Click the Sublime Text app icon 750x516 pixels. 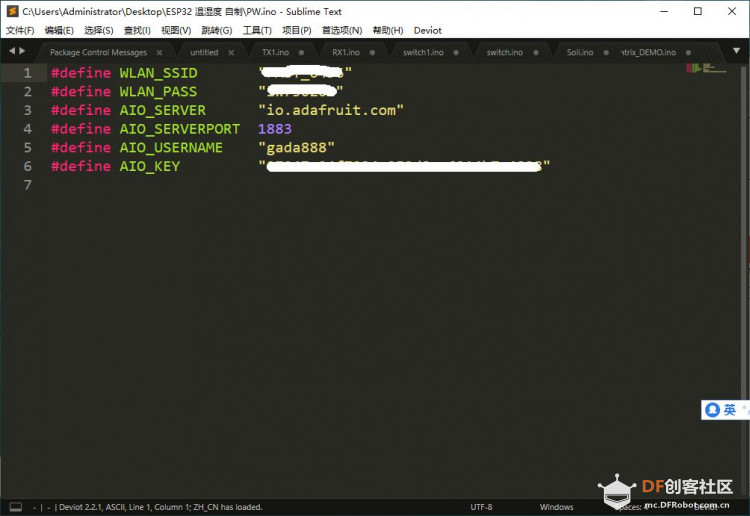click(x=12, y=11)
